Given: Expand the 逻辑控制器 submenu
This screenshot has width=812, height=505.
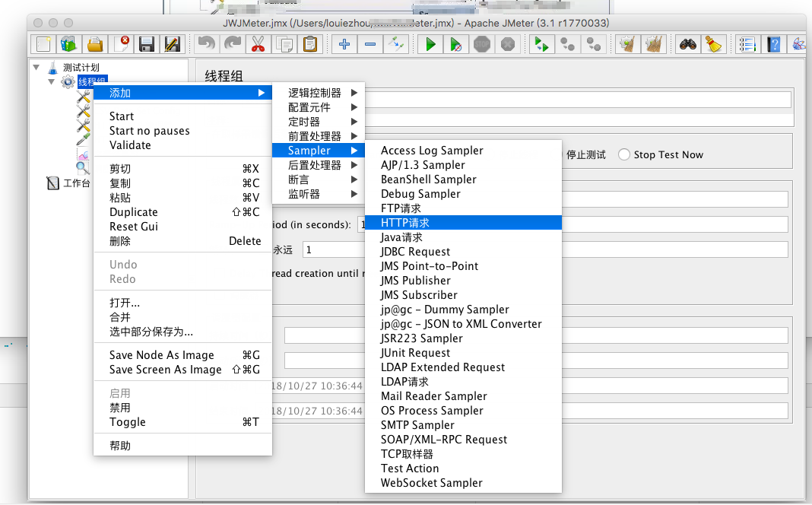Looking at the screenshot, I should click(x=319, y=93).
